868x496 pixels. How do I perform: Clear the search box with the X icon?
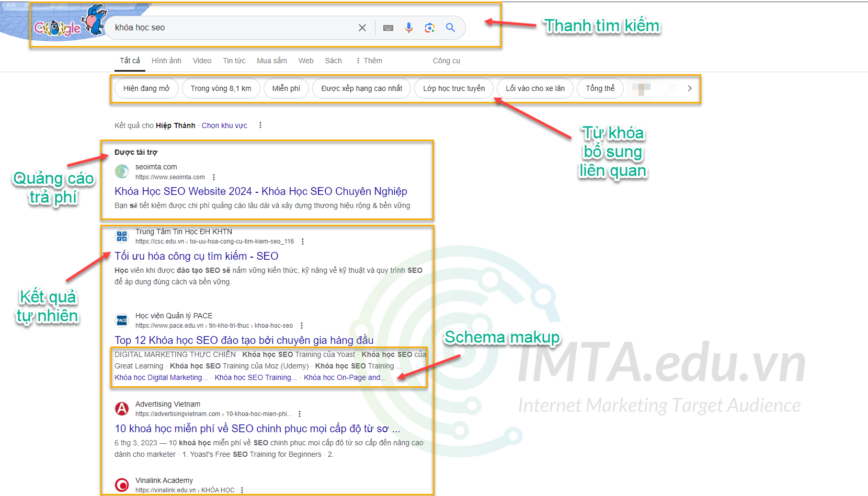[x=362, y=28]
